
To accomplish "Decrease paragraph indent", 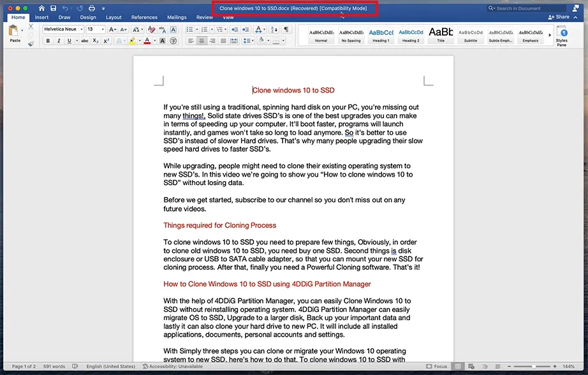I will (235, 29).
